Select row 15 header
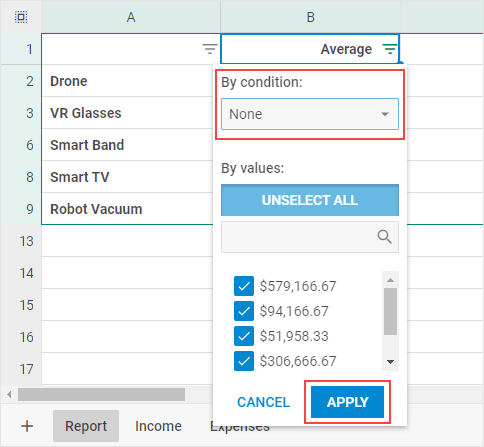The image size is (484, 447). click(21, 305)
